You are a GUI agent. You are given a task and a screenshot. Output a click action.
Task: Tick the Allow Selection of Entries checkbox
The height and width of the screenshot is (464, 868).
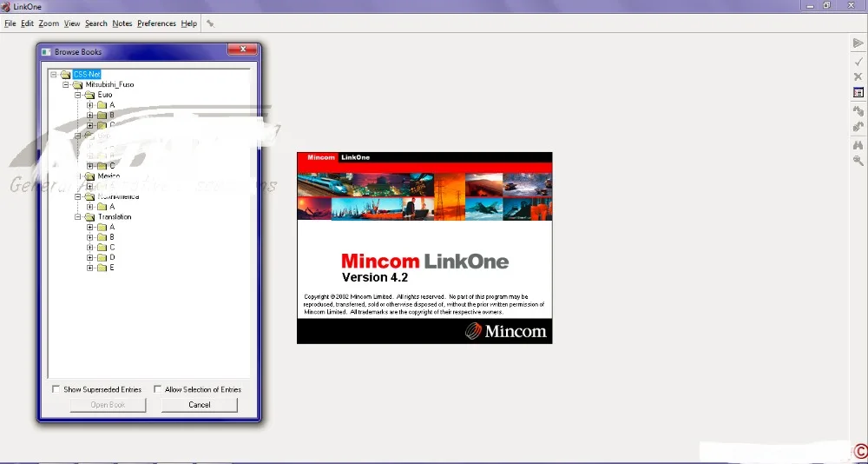(x=157, y=389)
